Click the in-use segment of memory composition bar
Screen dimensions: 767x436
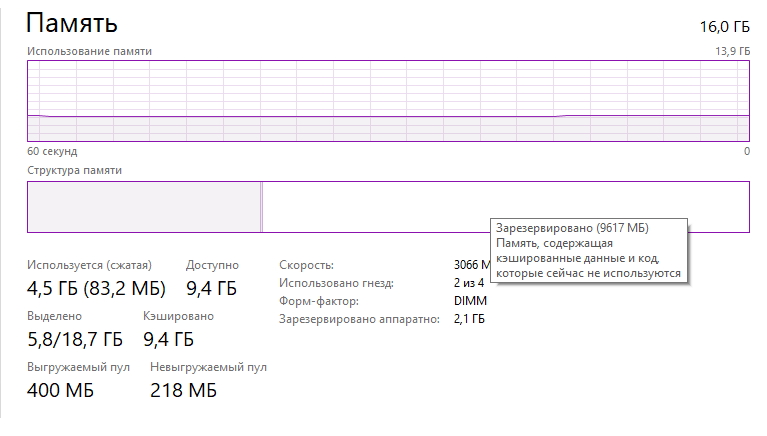[143, 207]
